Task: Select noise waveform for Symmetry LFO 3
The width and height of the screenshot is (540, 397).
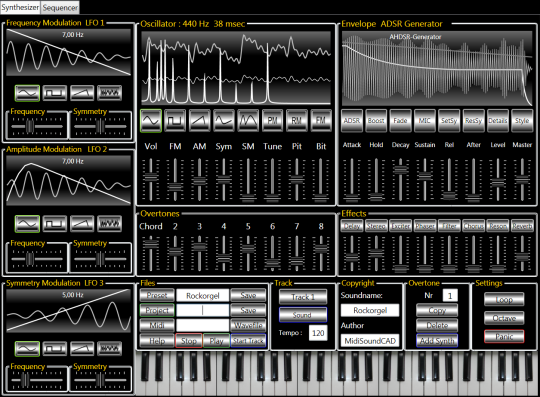Action: 110,348
